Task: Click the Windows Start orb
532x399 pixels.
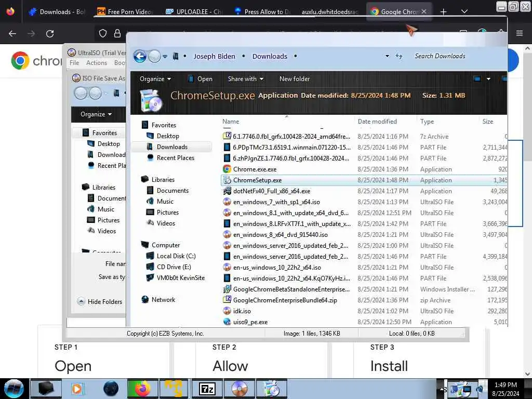Action: coord(14,389)
